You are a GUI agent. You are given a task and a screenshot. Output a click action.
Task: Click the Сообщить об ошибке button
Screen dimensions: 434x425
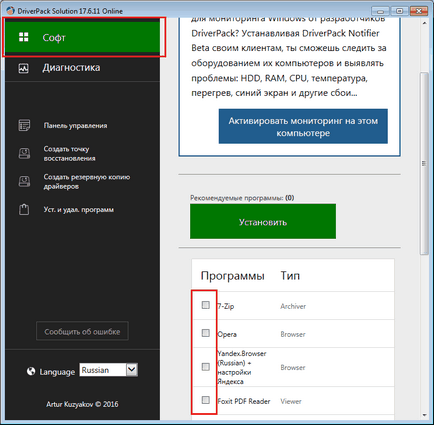click(82, 331)
